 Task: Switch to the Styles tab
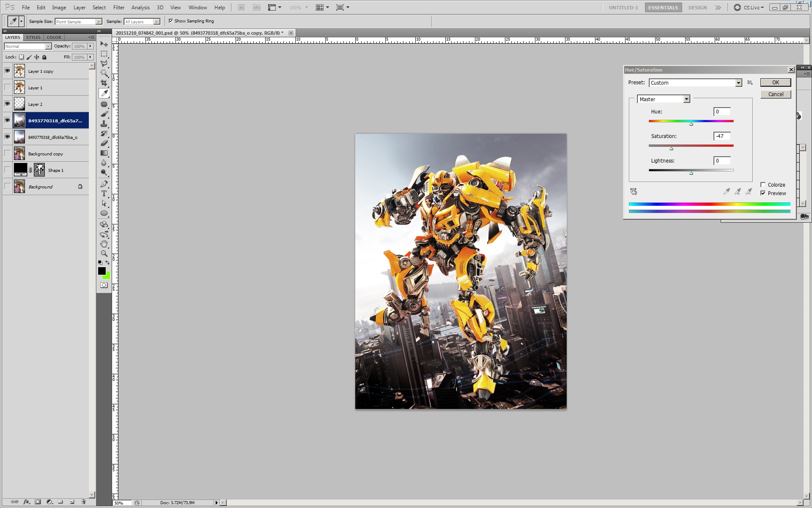[x=33, y=37]
